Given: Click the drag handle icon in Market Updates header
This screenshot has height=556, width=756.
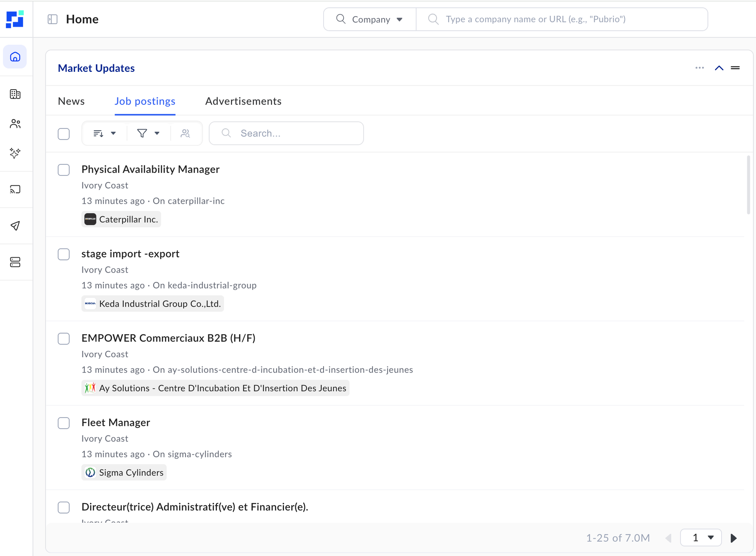Looking at the screenshot, I should tap(735, 68).
